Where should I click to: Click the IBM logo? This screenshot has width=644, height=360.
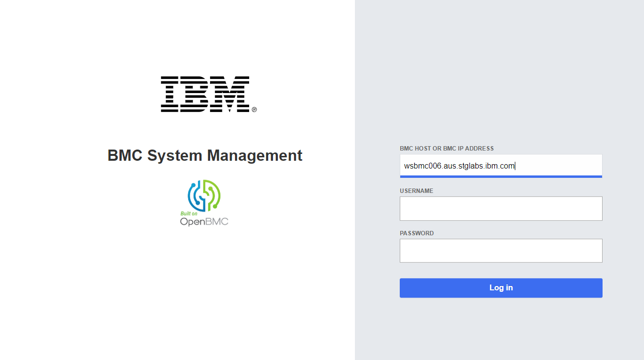pos(205,94)
